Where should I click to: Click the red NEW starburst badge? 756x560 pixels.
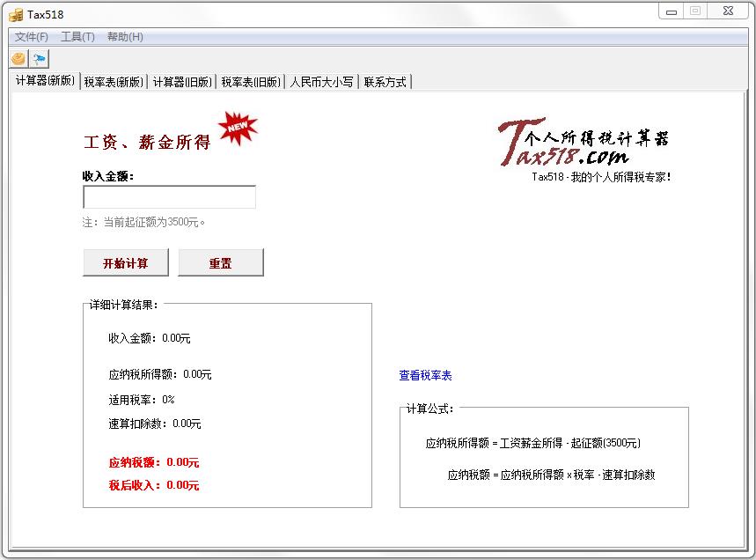tap(239, 129)
